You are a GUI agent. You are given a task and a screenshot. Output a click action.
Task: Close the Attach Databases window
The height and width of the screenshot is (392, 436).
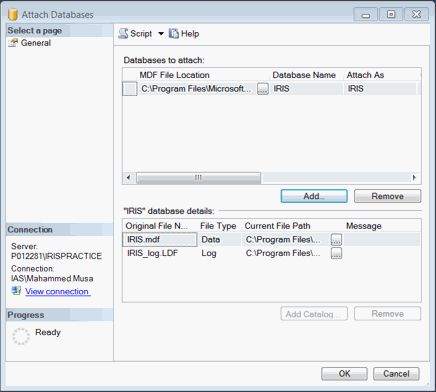tap(416, 14)
